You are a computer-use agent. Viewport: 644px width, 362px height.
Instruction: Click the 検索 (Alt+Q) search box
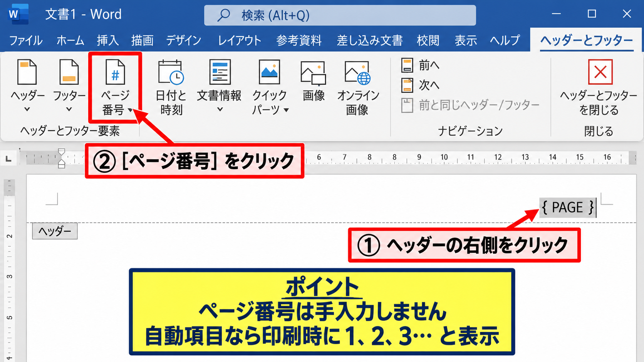(340, 15)
